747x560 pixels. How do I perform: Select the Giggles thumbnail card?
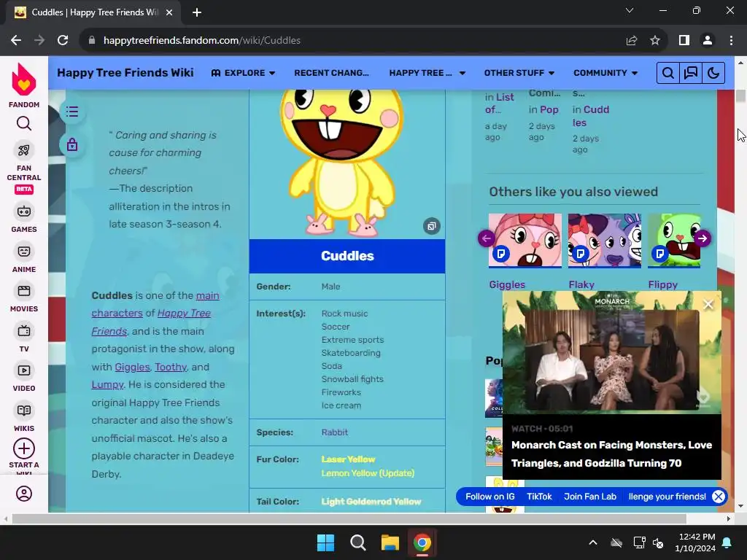tap(525, 241)
